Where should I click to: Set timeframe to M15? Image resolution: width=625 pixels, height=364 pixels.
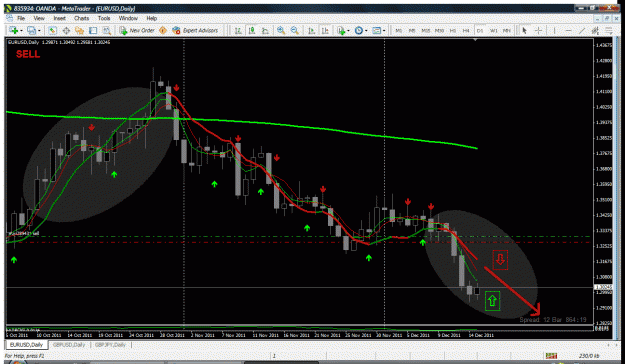[x=426, y=31]
